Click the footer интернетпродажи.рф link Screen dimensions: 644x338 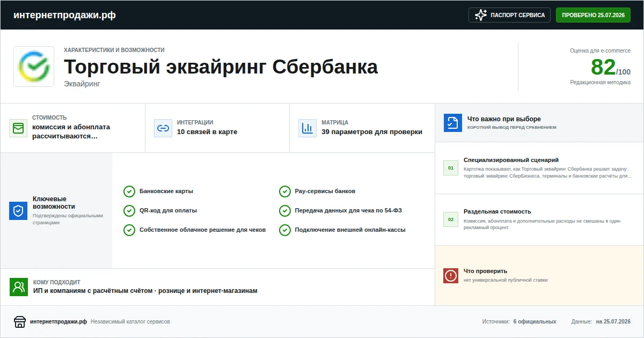pos(58,322)
